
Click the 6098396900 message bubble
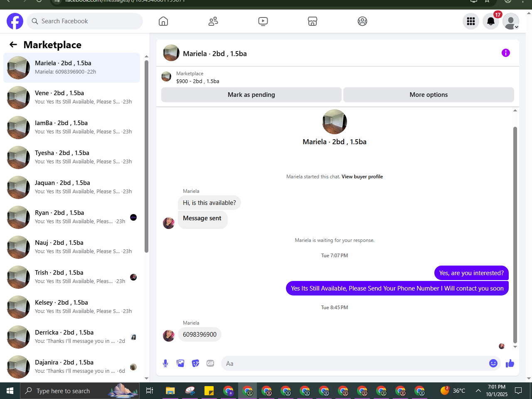pos(199,335)
